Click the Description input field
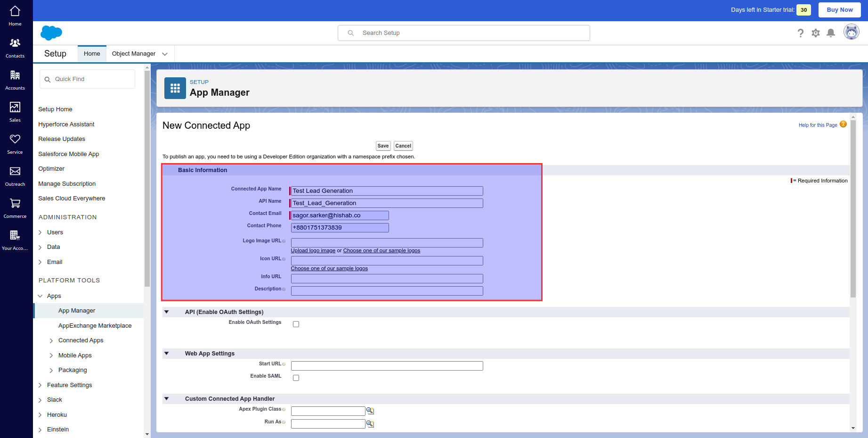The height and width of the screenshot is (438, 868). [387, 291]
